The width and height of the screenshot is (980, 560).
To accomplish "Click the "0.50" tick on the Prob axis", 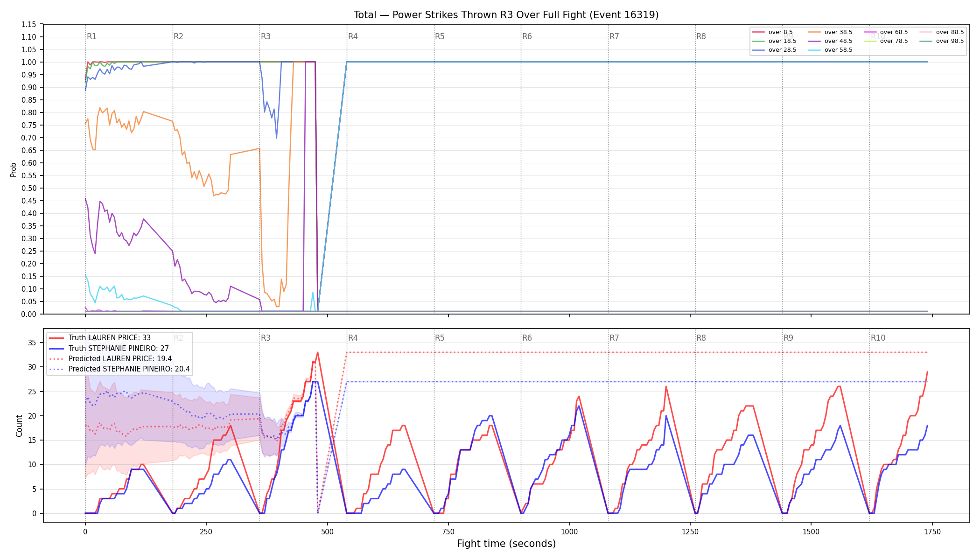I will click(x=29, y=188).
